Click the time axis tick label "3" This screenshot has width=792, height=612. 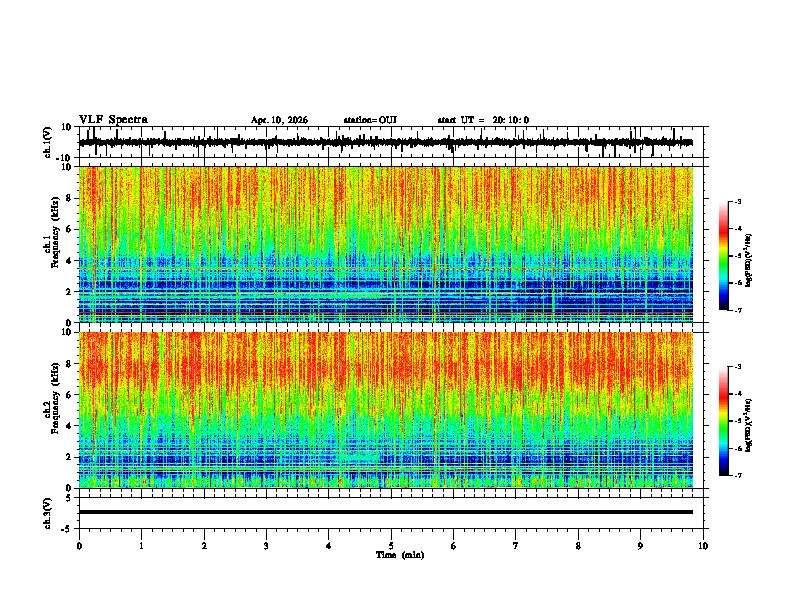266,546
